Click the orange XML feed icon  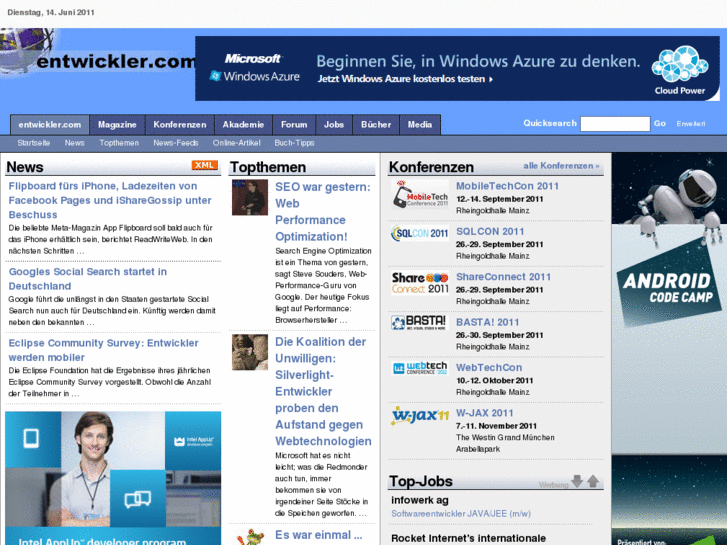(204, 165)
